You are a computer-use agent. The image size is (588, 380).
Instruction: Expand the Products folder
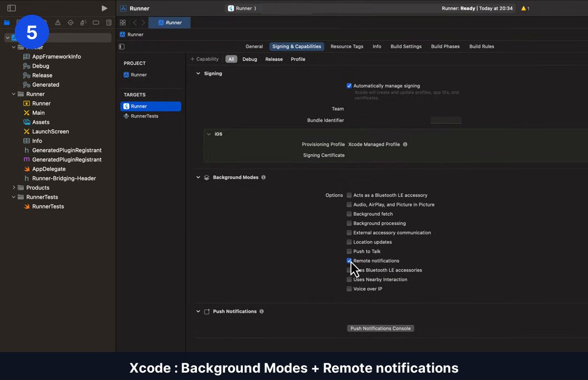point(14,187)
